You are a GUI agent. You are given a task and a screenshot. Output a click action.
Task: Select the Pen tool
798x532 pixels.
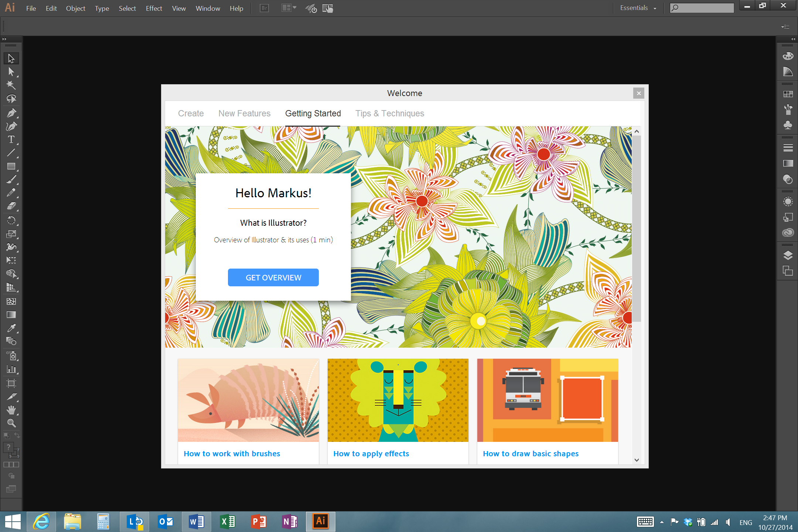coord(11,113)
